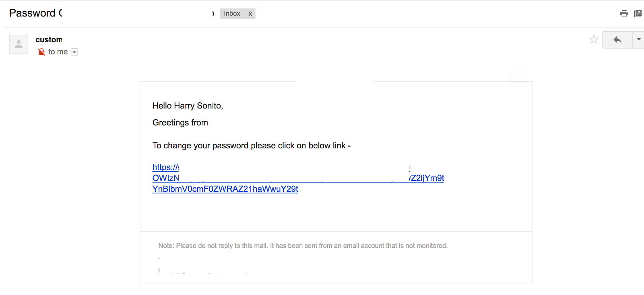Click the sender's profile avatar
The image size is (644, 295).
[x=19, y=44]
